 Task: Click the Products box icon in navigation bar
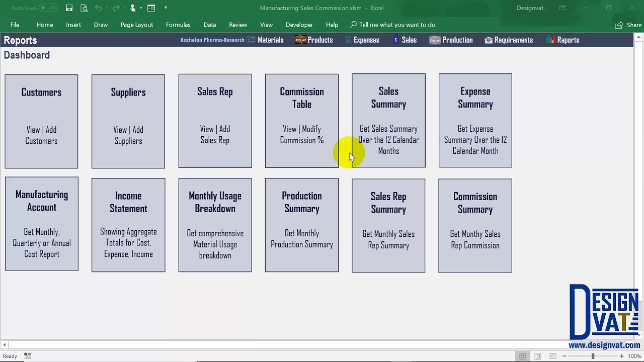pos(300,40)
